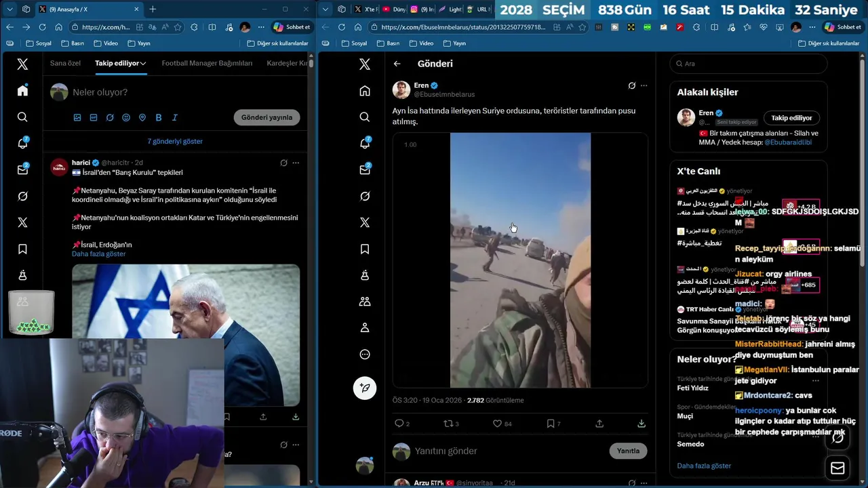
Task: Click the Grok icon on harici's post
Action: [283, 163]
